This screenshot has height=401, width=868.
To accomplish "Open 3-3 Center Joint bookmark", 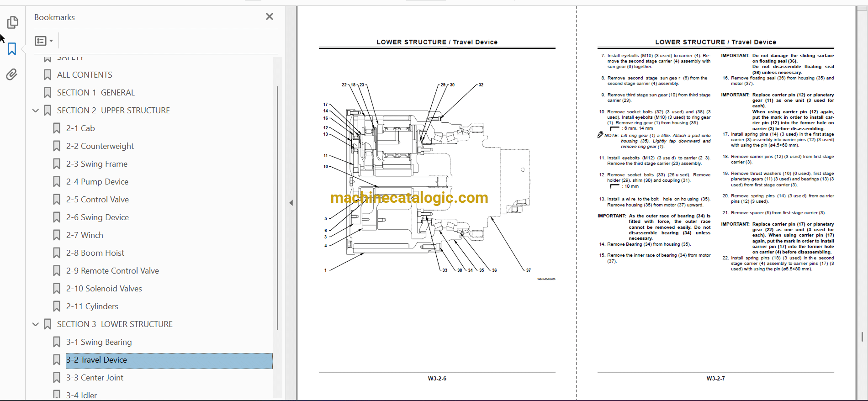I will [95, 378].
